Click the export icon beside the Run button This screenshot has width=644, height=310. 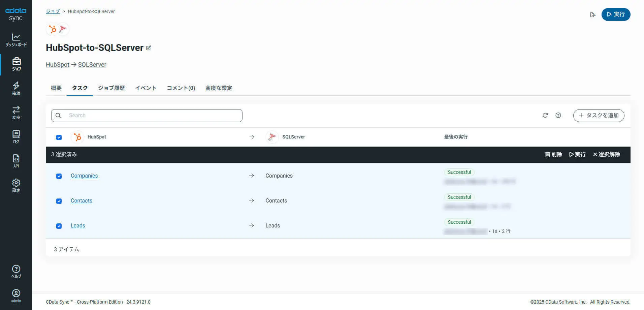click(592, 14)
